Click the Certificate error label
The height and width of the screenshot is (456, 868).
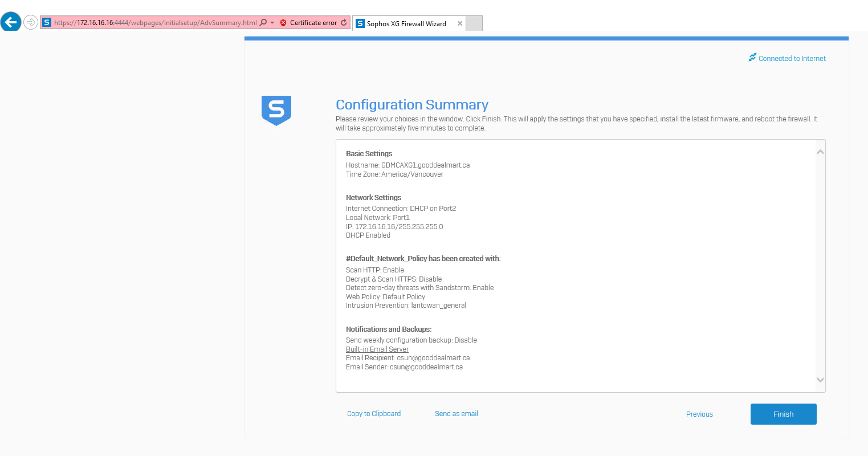pyautogui.click(x=313, y=23)
